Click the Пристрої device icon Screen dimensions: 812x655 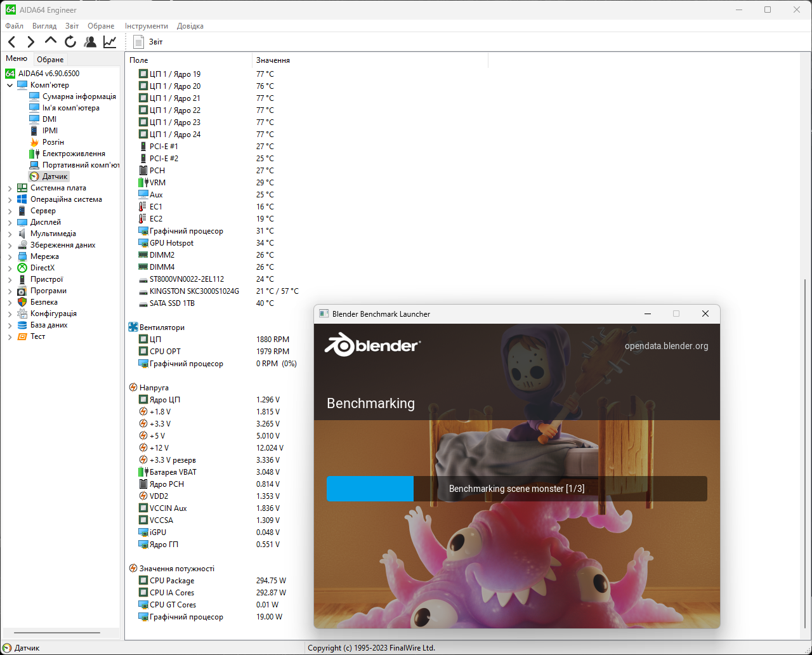pos(22,279)
